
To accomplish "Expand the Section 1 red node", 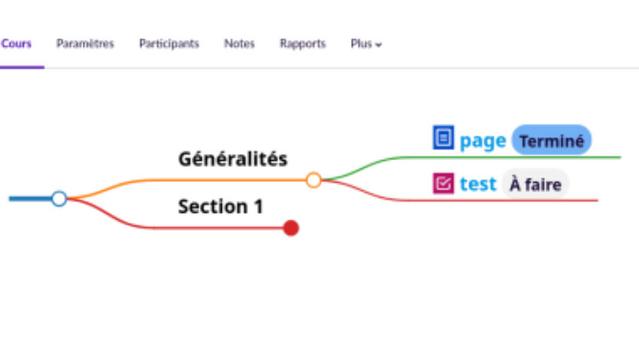I will click(291, 228).
